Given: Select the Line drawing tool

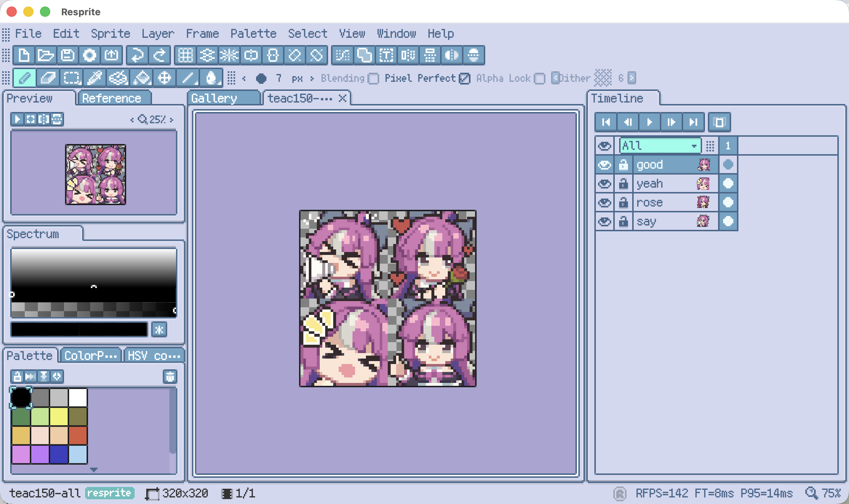Looking at the screenshot, I should click(x=188, y=78).
